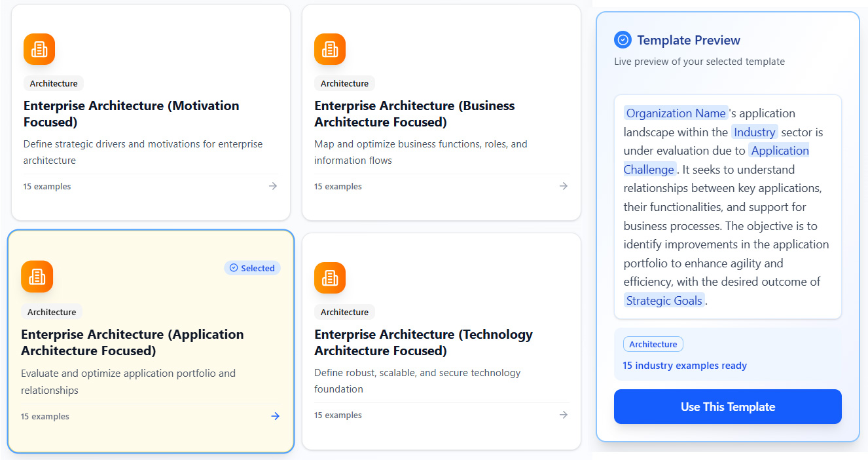Click the Template Preview checkmark icon
Viewport: 868px width, 460px height.
[623, 40]
